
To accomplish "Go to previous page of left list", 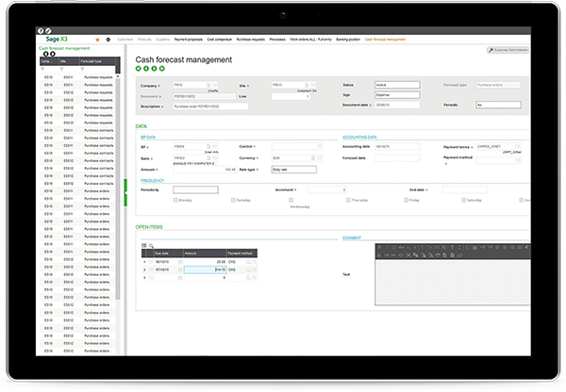I will 46,54.
